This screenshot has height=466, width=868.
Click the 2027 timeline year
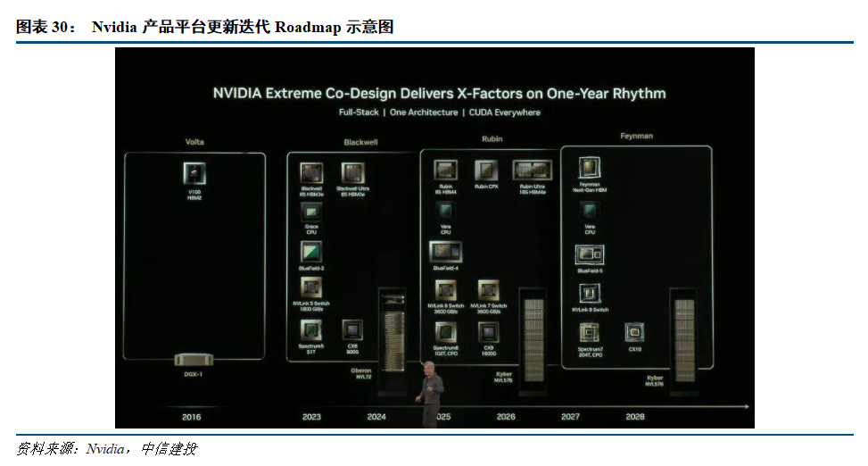tap(570, 417)
